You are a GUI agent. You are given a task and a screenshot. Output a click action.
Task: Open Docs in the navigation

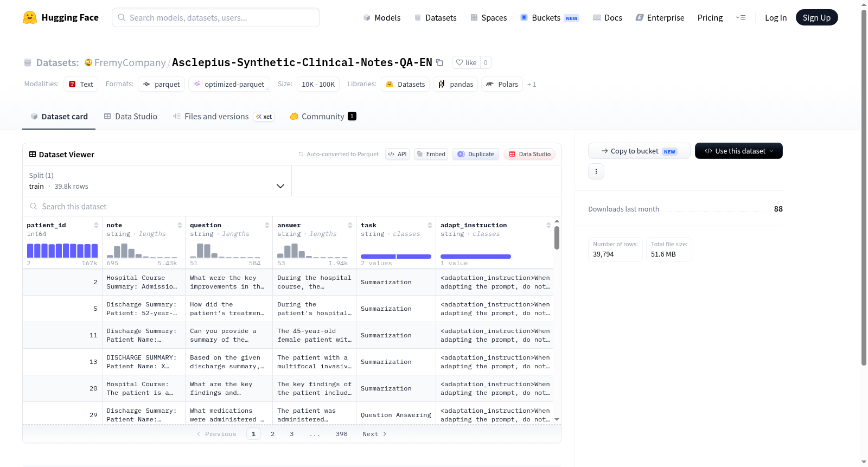[x=608, y=18]
